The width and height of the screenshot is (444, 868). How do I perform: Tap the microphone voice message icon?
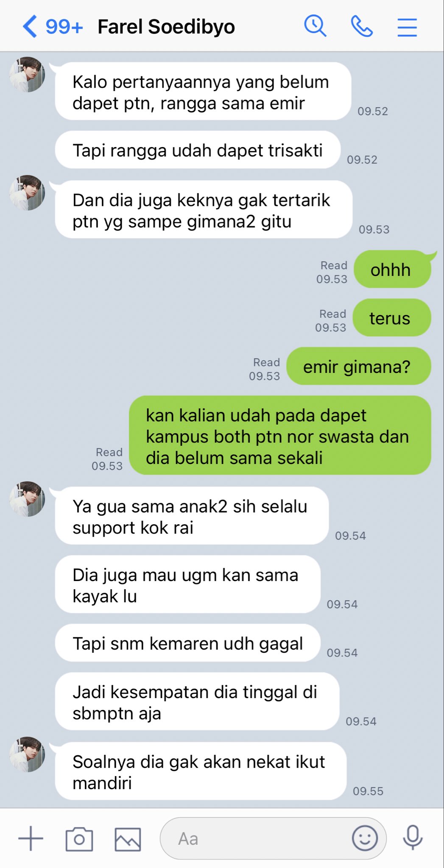[413, 838]
